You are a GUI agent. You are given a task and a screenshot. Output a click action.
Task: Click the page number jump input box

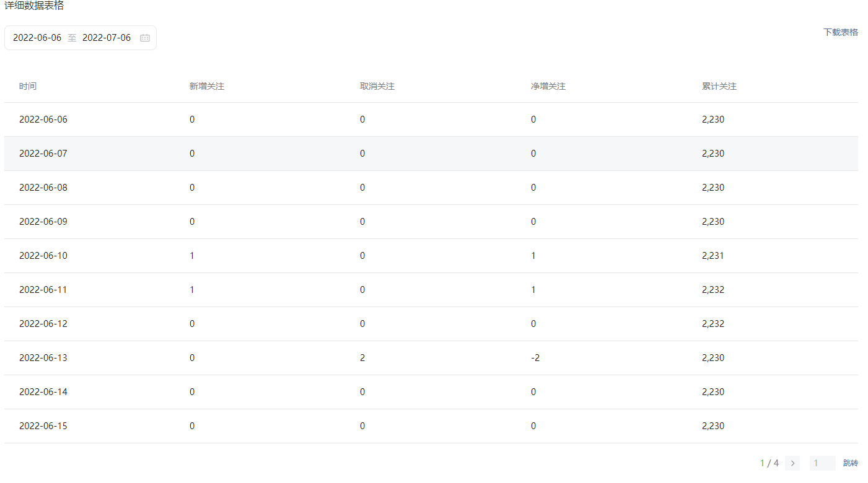(822, 463)
